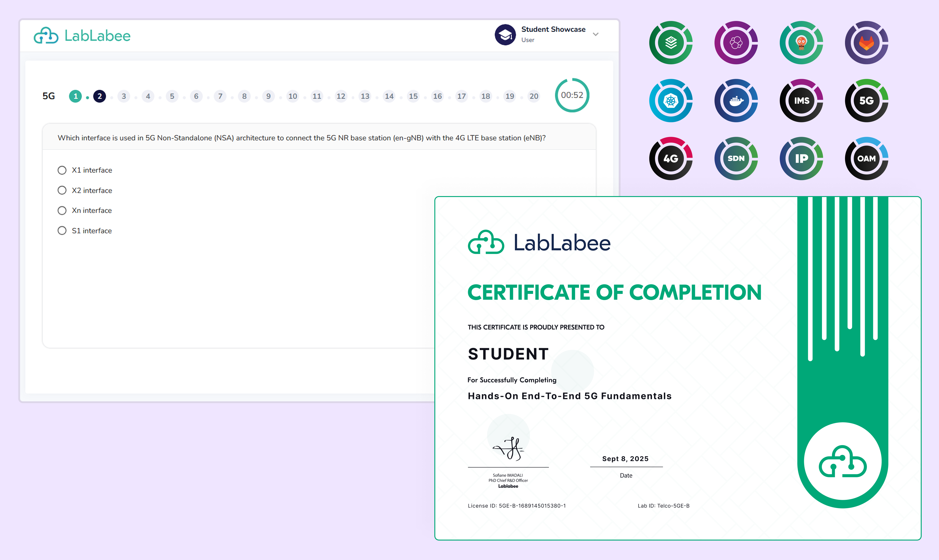Click the LabLabee logo in header
The height and width of the screenshot is (560, 939).
point(82,36)
